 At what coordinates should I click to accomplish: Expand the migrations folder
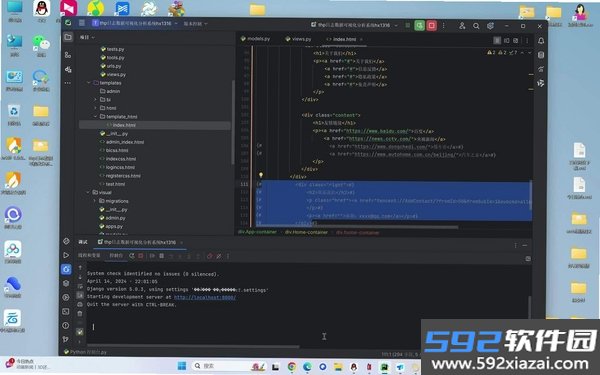(95, 201)
